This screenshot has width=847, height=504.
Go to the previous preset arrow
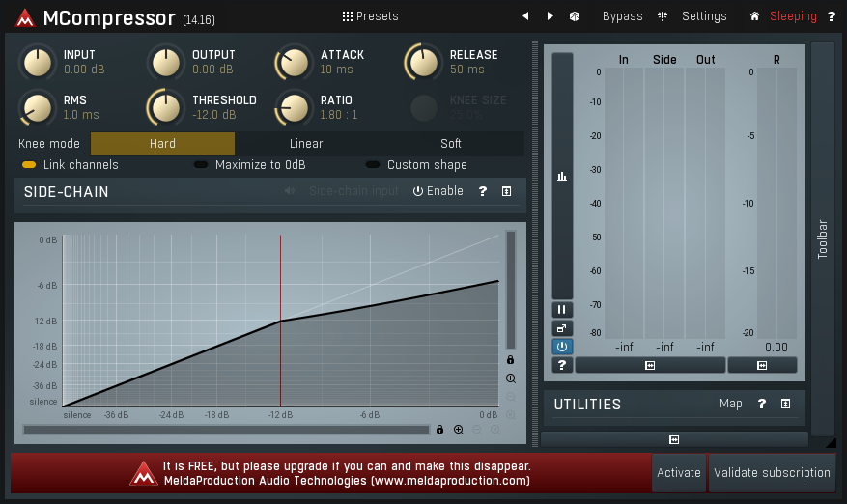[x=525, y=16]
